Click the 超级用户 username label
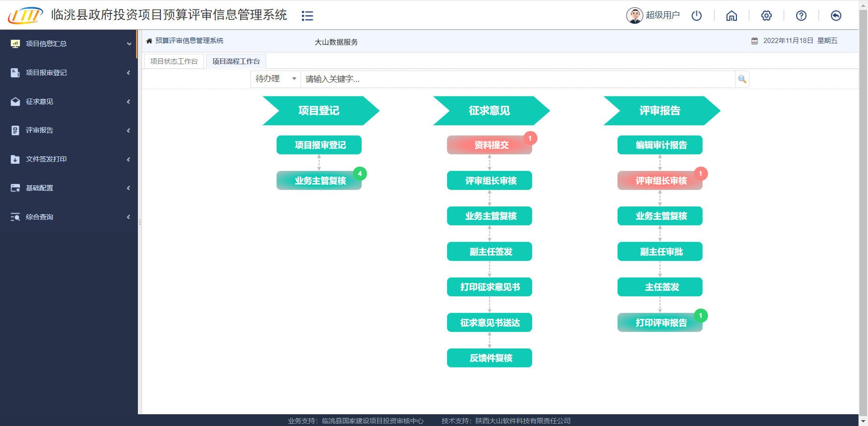This screenshot has height=426, width=868. [x=663, y=15]
